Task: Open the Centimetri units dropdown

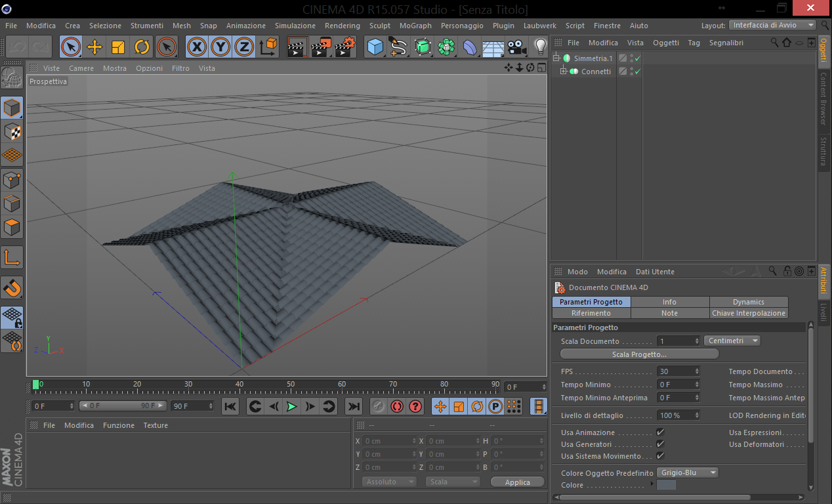Action: tap(732, 341)
